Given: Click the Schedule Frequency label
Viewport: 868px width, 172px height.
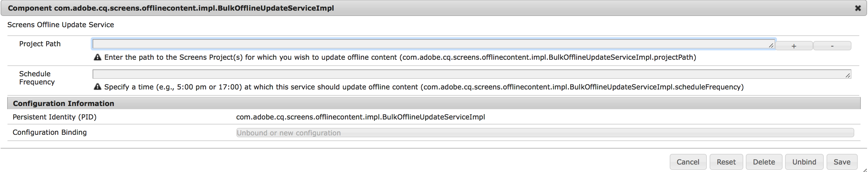Looking at the screenshot, I should tap(36, 78).
